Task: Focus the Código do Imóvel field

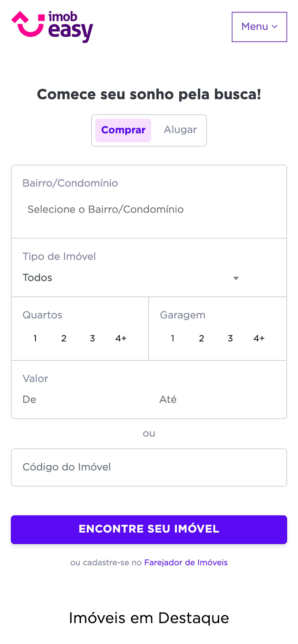Action: [149, 467]
